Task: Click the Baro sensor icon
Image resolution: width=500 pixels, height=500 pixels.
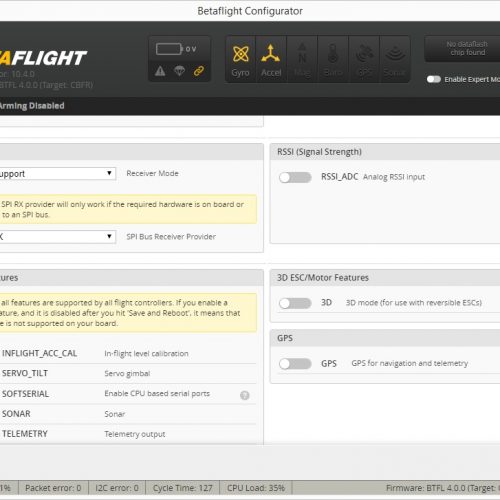Action: 333,59
